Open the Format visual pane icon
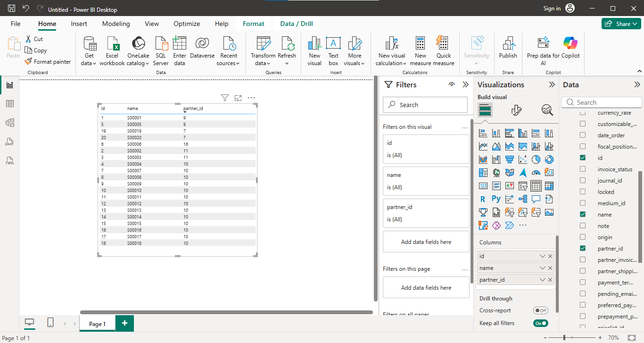 (x=516, y=110)
